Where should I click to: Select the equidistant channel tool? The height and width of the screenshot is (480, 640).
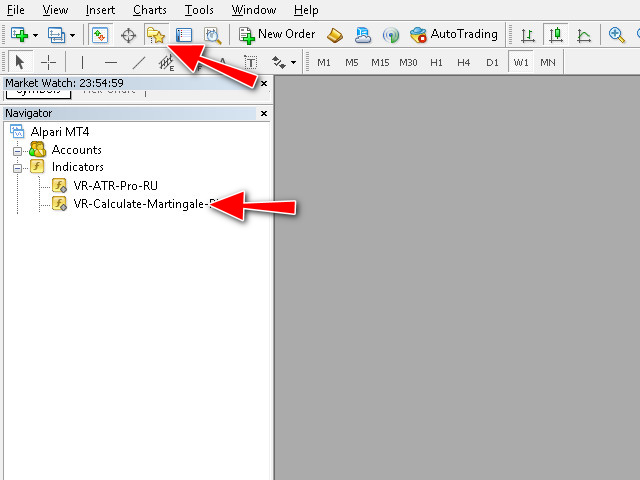(x=166, y=63)
